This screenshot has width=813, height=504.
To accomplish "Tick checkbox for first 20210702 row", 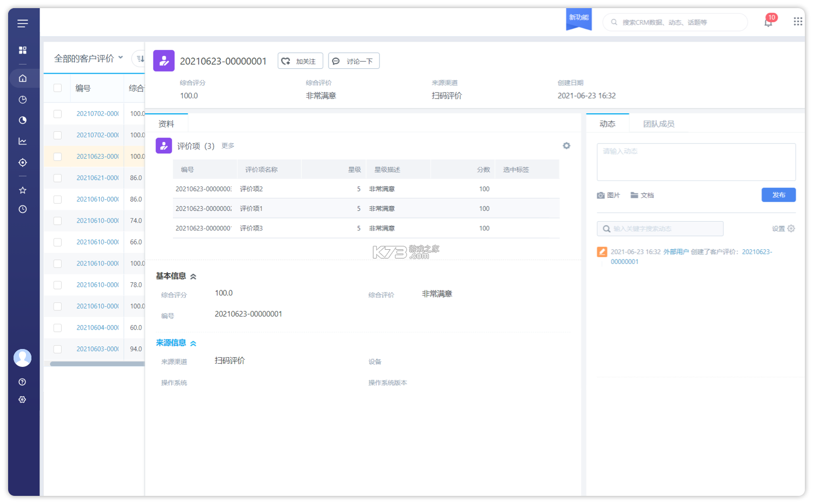I will point(57,114).
